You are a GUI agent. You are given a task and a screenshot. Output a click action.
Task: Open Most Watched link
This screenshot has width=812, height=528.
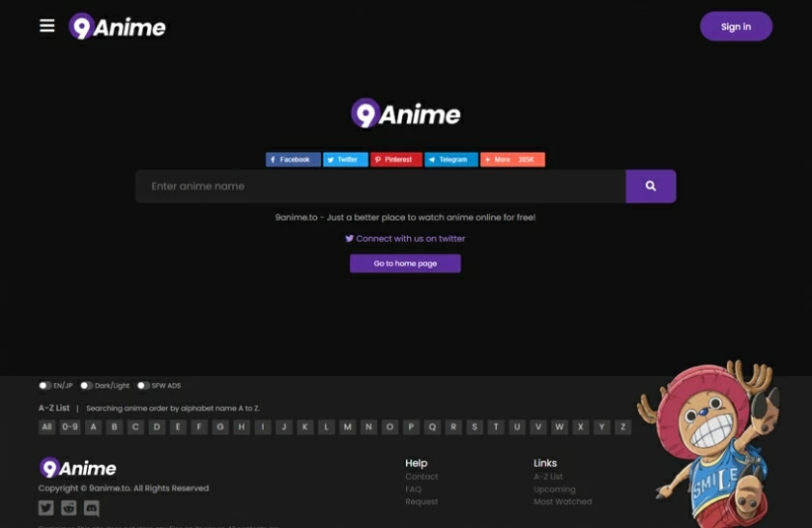[563, 502]
